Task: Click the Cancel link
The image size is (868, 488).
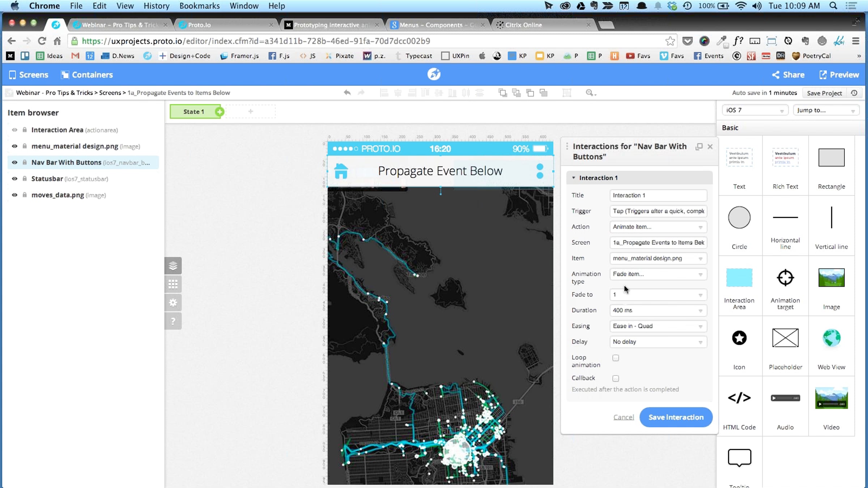Action: (624, 417)
